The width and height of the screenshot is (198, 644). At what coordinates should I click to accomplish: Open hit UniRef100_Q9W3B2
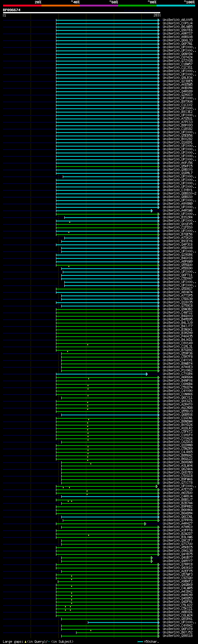pyautogui.click(x=178, y=309)
